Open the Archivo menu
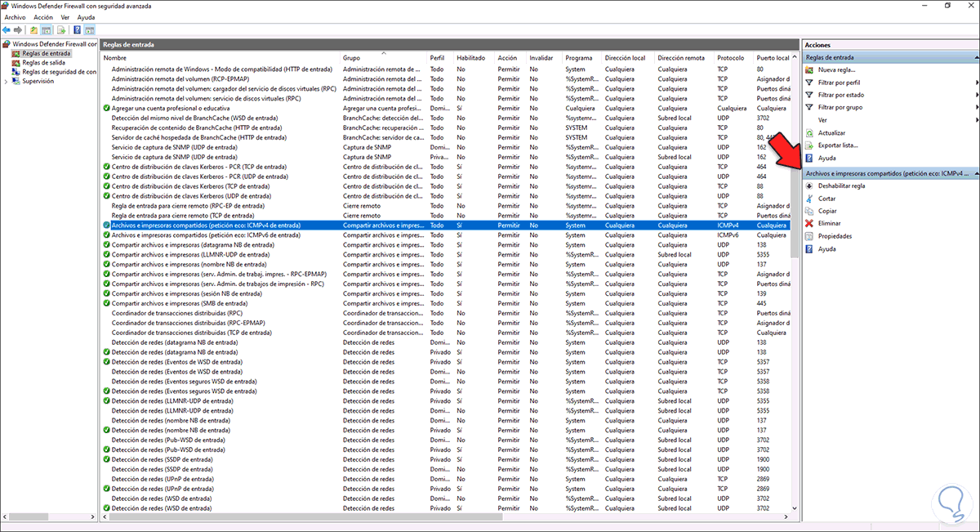Image resolution: width=980 pixels, height=532 pixels. 16,17
